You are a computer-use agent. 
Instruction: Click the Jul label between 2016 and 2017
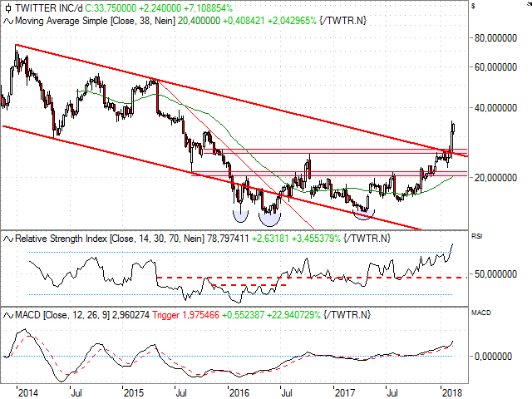pyautogui.click(x=287, y=393)
